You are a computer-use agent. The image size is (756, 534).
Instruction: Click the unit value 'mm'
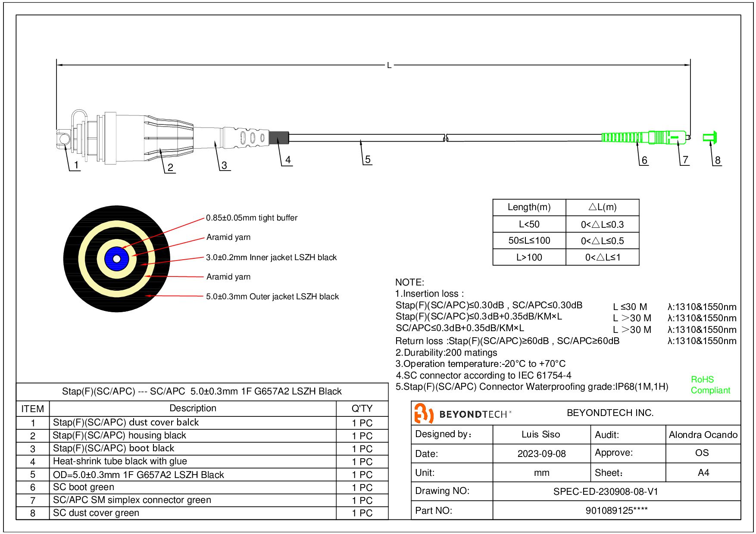click(542, 473)
